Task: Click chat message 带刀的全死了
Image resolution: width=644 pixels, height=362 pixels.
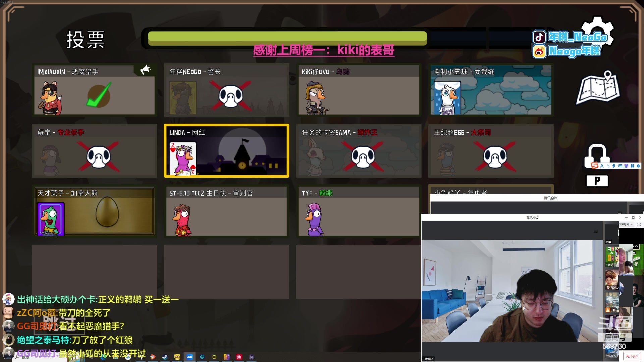Action: (85, 313)
